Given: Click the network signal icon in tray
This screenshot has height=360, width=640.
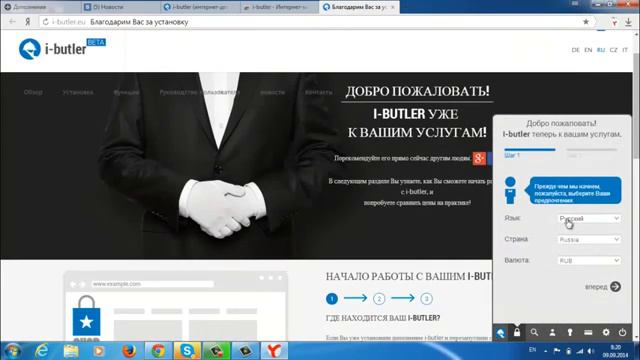Looking at the screenshot, I should click(x=580, y=351).
